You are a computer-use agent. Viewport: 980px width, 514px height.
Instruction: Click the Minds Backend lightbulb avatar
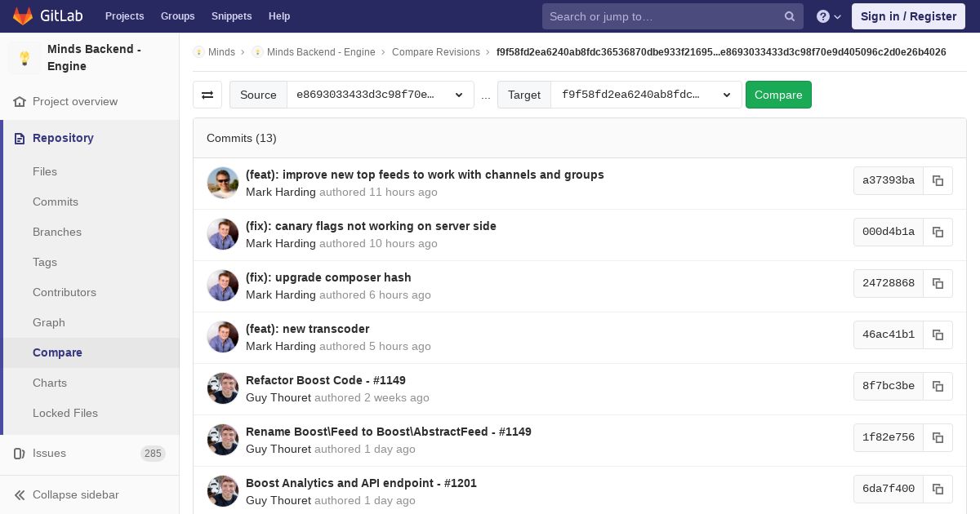pyautogui.click(x=24, y=58)
